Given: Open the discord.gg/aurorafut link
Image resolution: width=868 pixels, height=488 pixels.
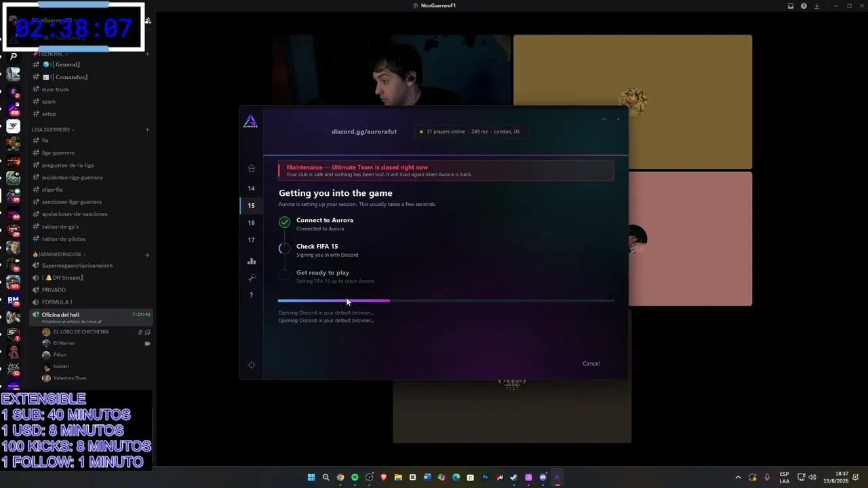Looking at the screenshot, I should coord(364,131).
